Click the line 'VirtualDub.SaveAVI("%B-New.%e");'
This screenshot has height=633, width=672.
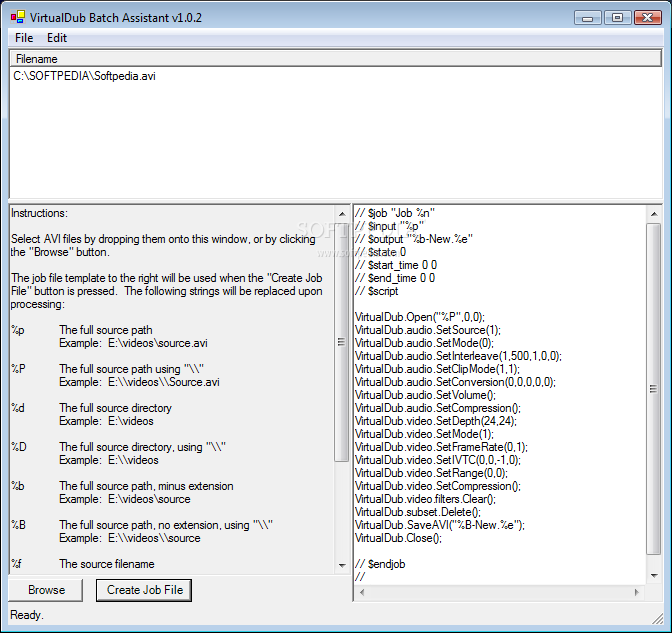(x=440, y=525)
